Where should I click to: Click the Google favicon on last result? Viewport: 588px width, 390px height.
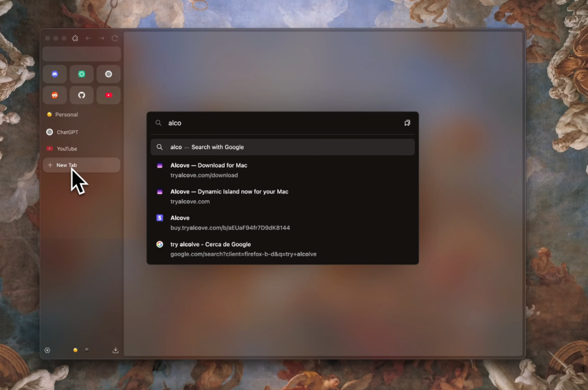(160, 244)
